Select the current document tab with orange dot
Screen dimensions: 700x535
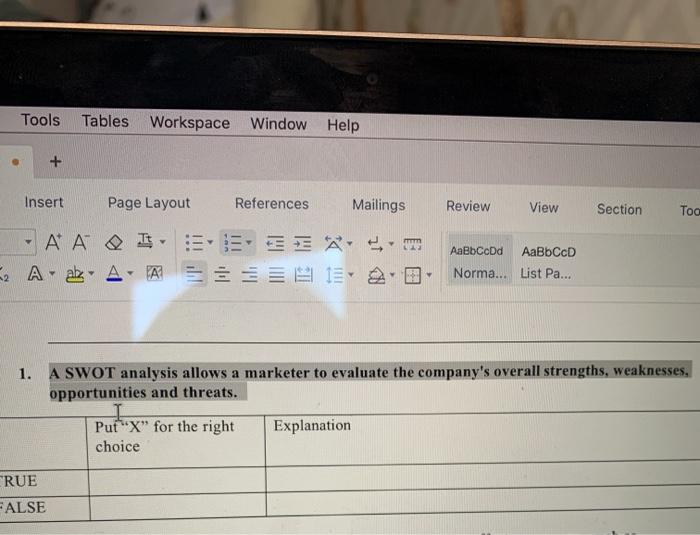(16, 162)
